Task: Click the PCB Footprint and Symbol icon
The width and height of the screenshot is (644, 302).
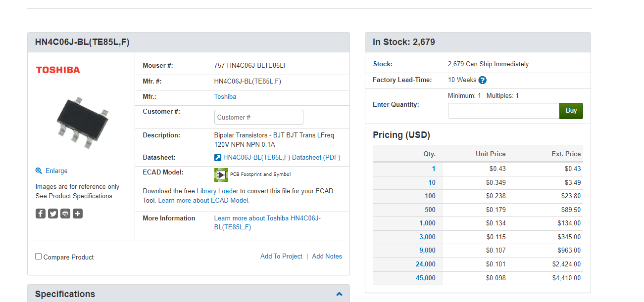Action: (x=221, y=174)
